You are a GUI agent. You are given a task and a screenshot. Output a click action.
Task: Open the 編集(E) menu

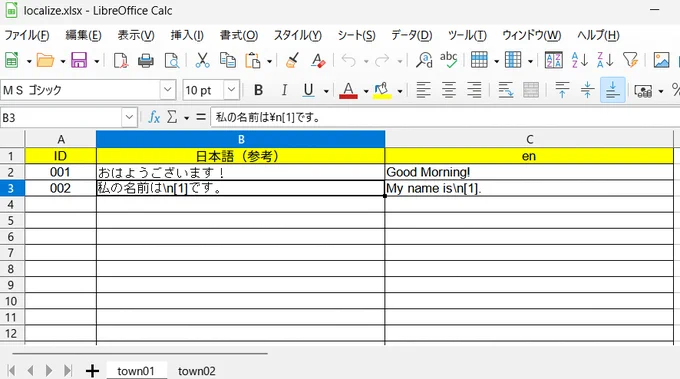83,35
